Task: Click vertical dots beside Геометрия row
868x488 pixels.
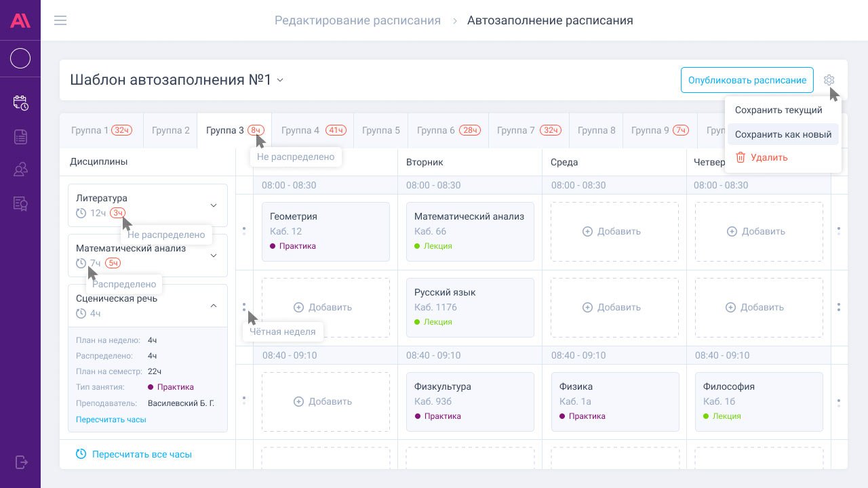Action: pos(244,231)
